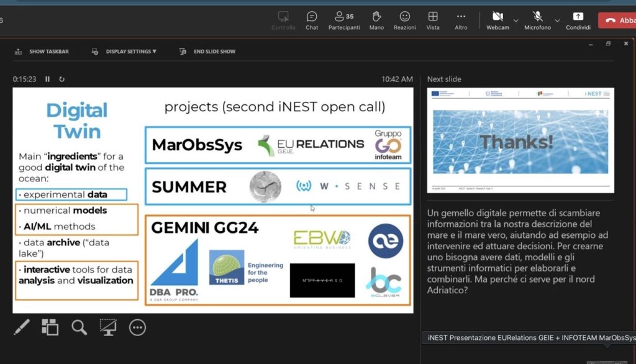
Task: Pause the presentation timer
Action: pos(47,79)
